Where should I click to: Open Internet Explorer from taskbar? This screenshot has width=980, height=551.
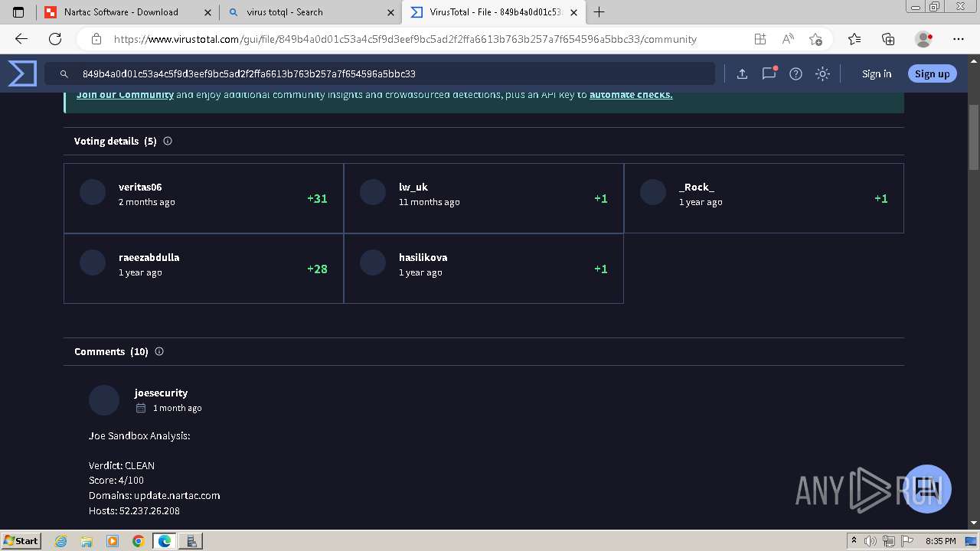coord(61,541)
